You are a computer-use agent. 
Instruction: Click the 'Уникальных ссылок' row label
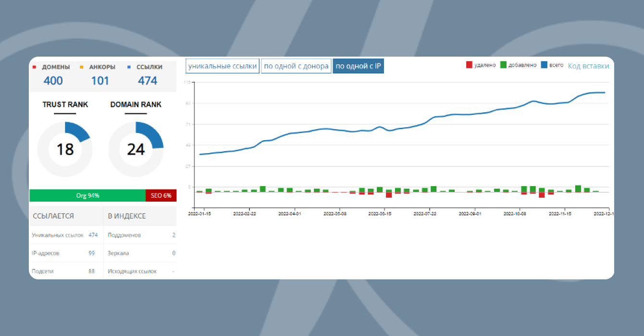[x=58, y=235]
